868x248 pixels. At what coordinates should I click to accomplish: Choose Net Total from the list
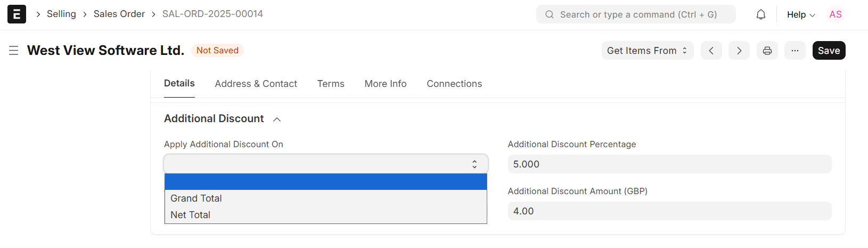coord(190,215)
